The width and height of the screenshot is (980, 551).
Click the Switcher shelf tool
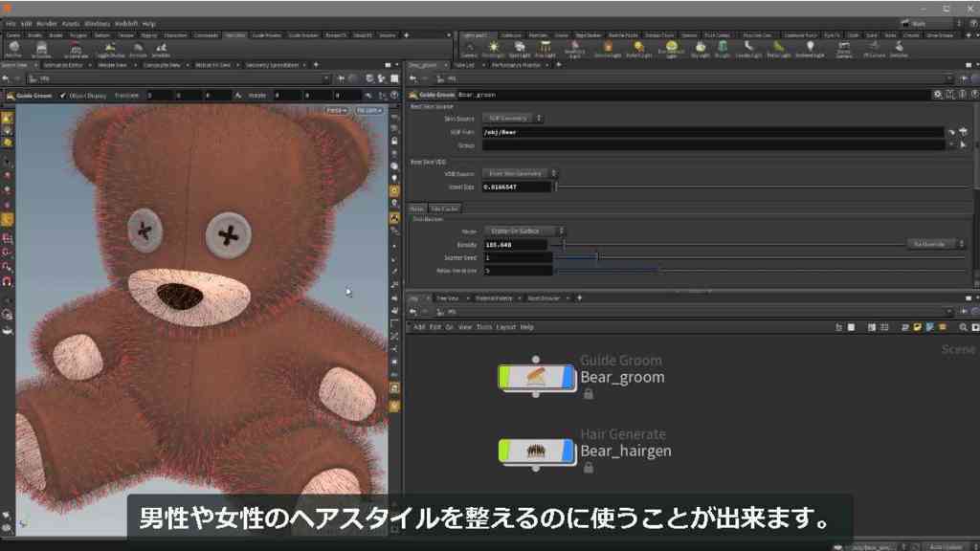(899, 49)
